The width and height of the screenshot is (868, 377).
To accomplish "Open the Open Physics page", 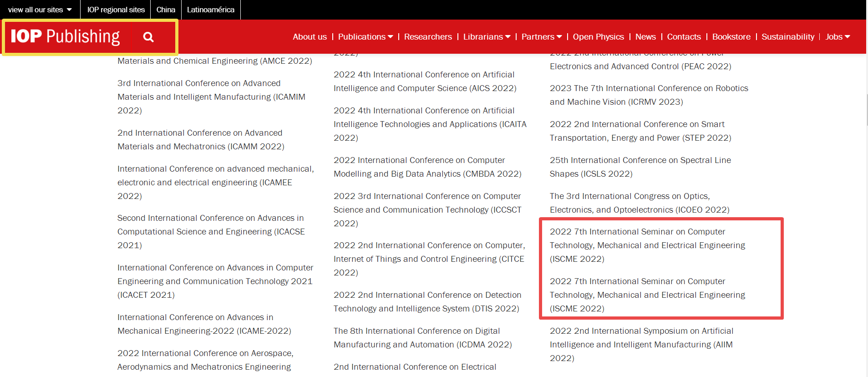I will [598, 37].
